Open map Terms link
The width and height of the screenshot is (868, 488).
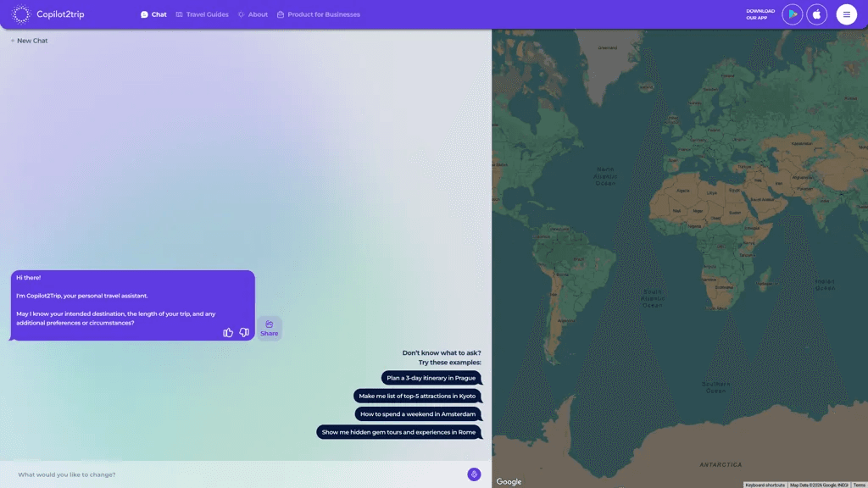[860, 485]
